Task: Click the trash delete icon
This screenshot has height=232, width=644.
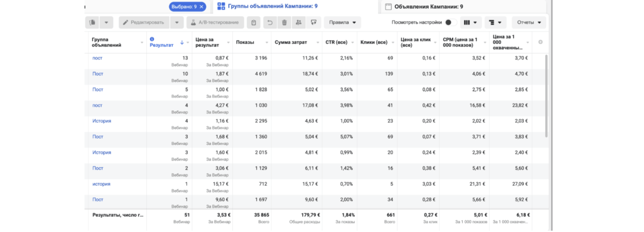Action: (284, 23)
